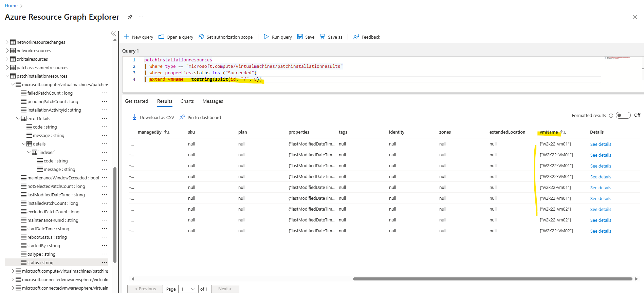Sort results by managedBy column arrows
Screen dimensions: 644x293
click(x=167, y=132)
